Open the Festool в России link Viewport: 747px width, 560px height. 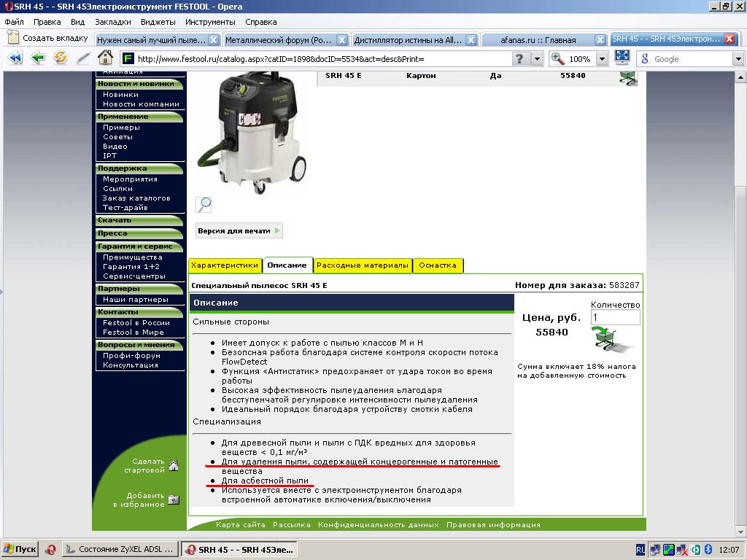[x=136, y=323]
